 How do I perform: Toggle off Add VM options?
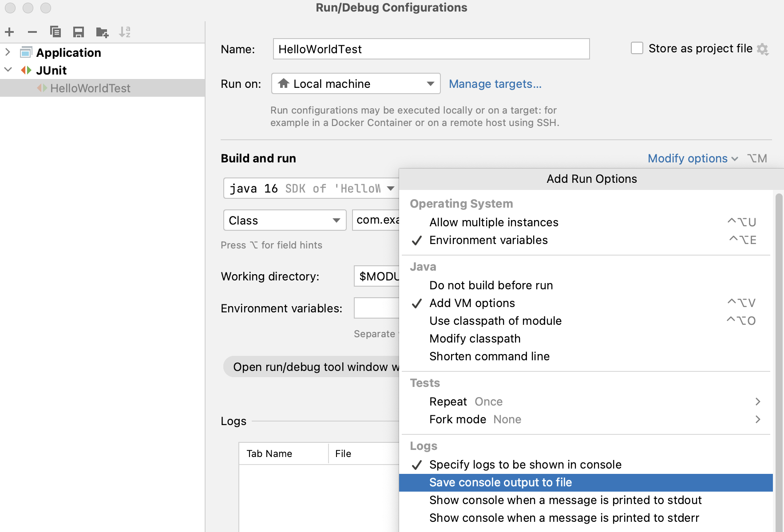pyautogui.click(x=472, y=303)
